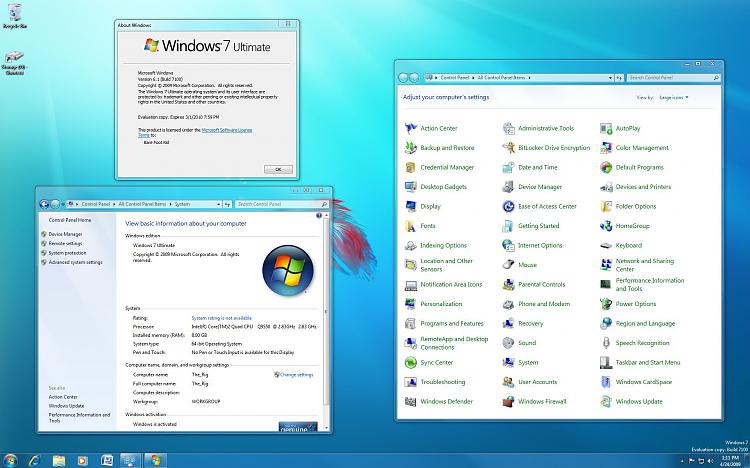This screenshot has width=750, height=468.
Task: Expand address bar history in All Control Panel Items window
Action: (610, 78)
